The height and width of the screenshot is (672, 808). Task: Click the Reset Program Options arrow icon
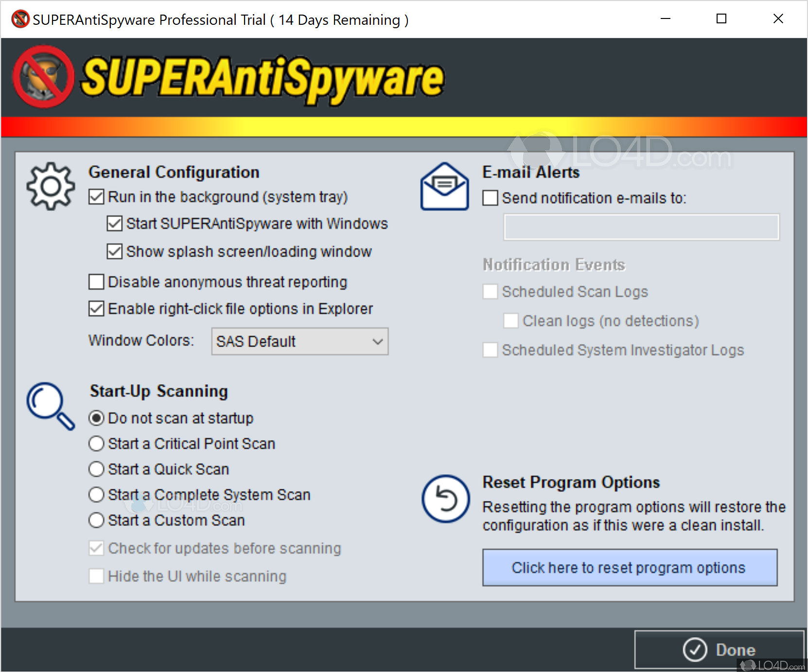[445, 499]
